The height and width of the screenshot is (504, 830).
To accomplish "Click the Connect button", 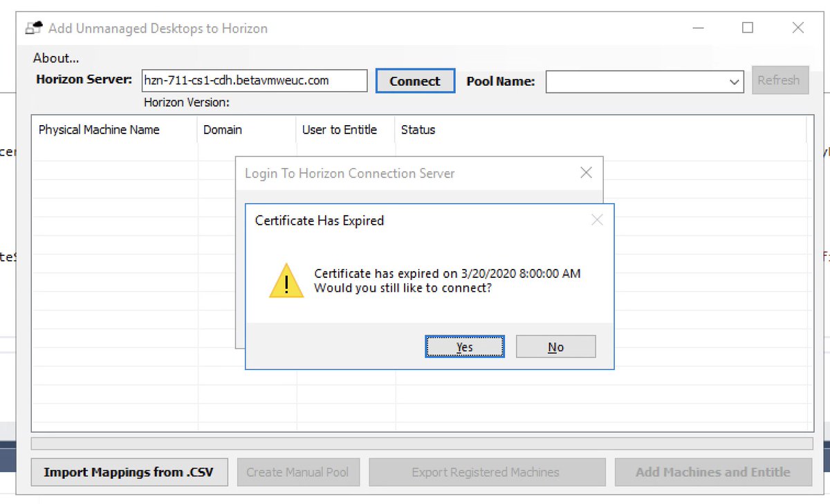I will pyautogui.click(x=415, y=81).
